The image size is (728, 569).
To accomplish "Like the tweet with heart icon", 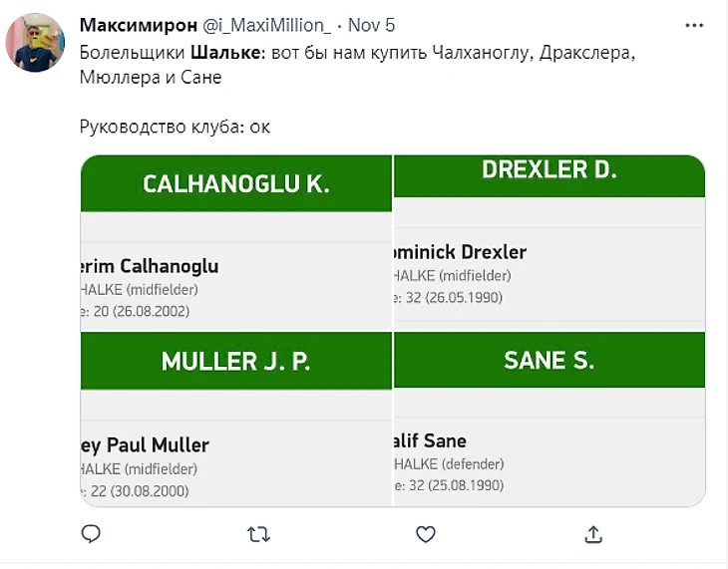I will (426, 535).
